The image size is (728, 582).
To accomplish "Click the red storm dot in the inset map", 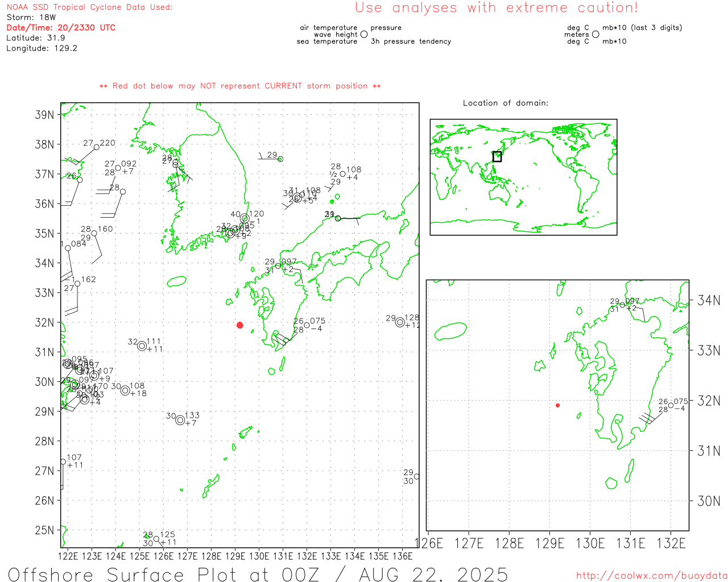I will (558, 405).
